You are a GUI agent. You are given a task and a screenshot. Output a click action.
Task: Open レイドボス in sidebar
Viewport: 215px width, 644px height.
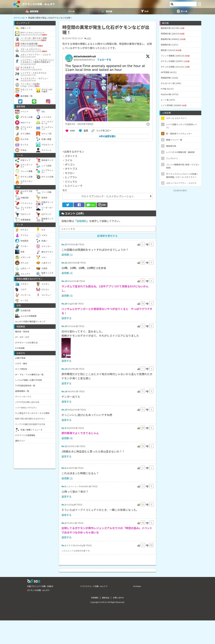45,117
